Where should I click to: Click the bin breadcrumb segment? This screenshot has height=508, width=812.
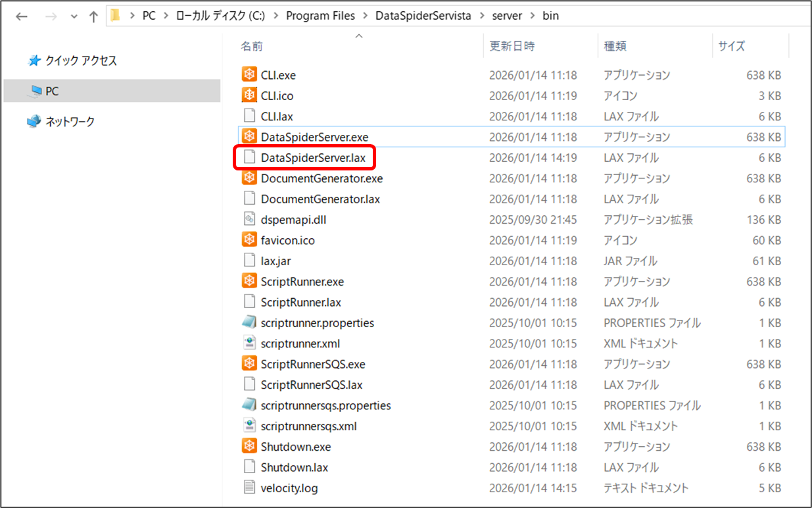click(x=550, y=16)
